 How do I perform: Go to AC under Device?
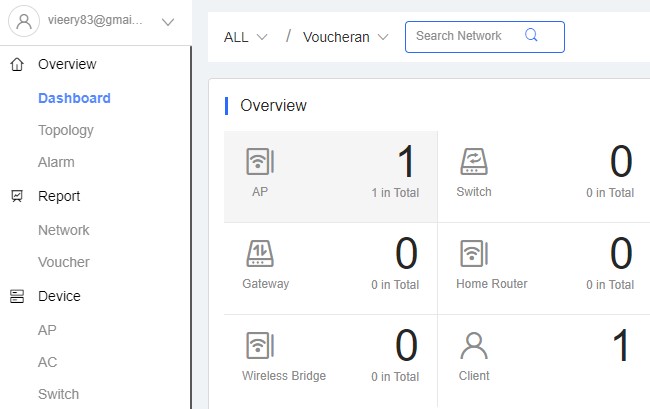(x=47, y=362)
